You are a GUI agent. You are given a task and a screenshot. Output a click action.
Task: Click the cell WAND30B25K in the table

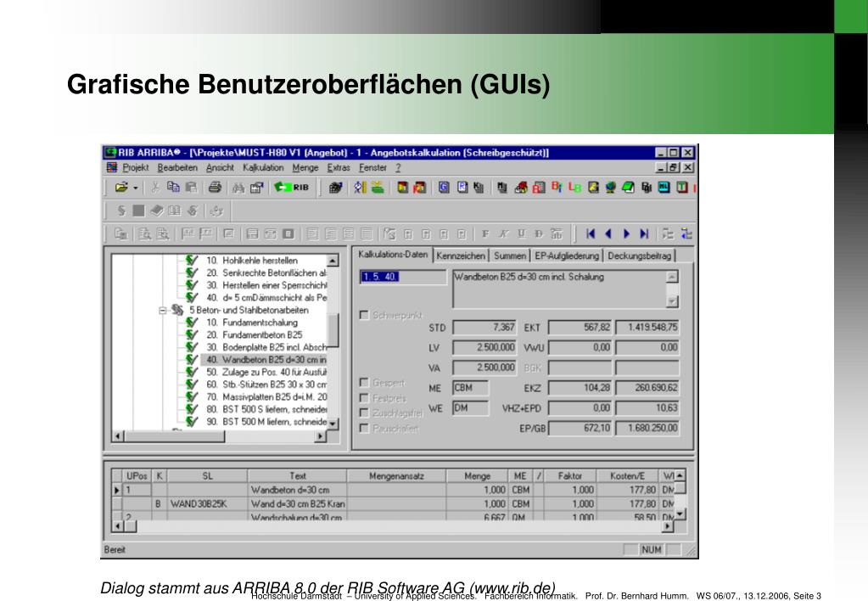208,504
